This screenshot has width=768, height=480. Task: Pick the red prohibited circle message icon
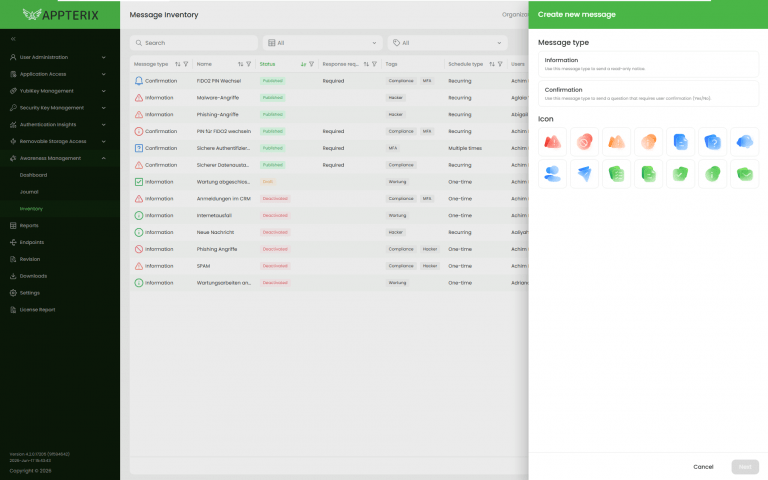click(x=584, y=142)
